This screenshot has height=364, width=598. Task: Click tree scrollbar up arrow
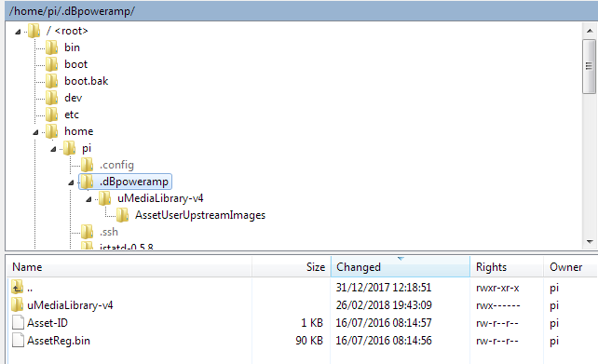coord(590,31)
